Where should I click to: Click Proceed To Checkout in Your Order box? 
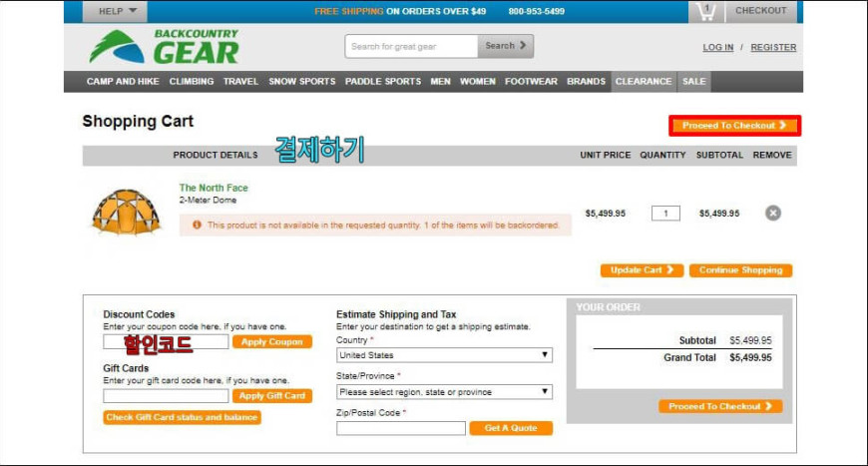pyautogui.click(x=720, y=406)
